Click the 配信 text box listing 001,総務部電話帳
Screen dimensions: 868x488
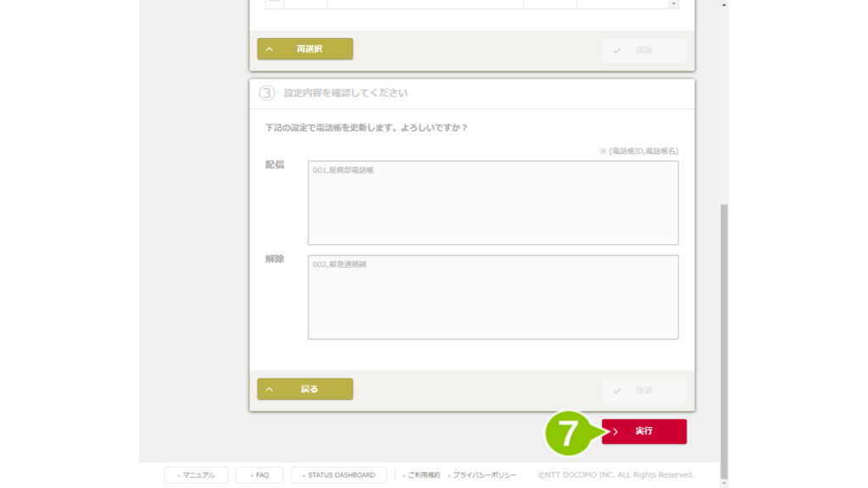[492, 202]
